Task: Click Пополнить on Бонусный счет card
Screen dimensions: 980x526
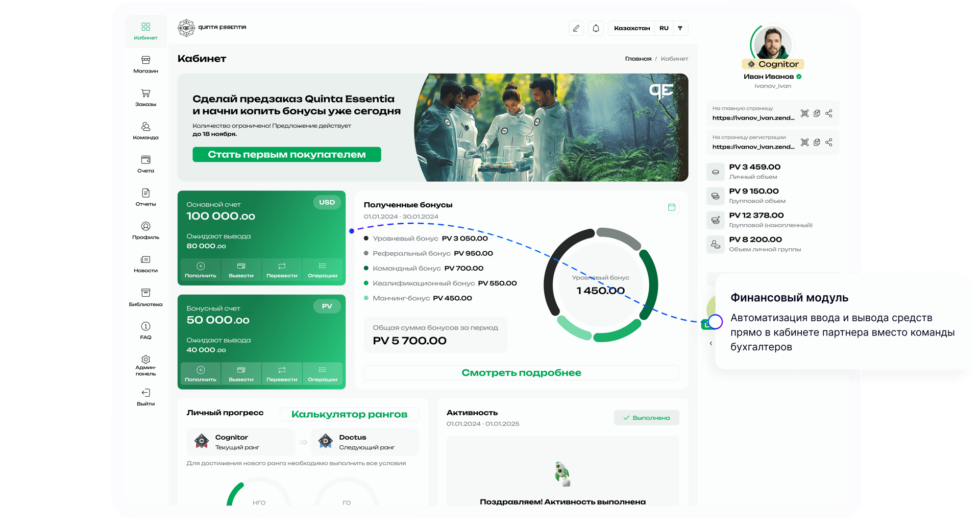Action: 201,374
